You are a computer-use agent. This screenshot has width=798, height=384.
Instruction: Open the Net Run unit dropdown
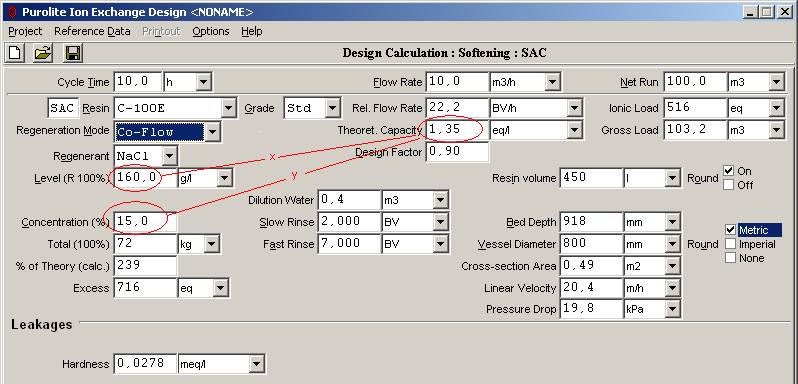pos(776,81)
